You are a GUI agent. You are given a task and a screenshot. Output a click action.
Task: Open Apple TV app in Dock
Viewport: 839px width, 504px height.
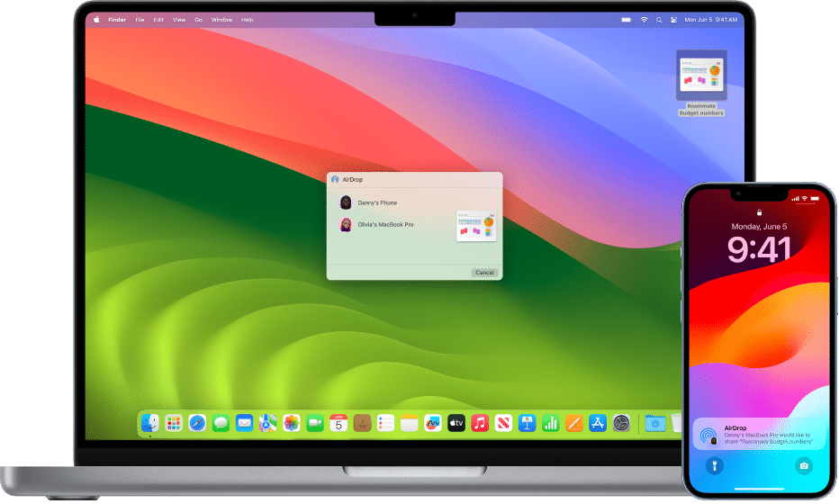(x=456, y=424)
